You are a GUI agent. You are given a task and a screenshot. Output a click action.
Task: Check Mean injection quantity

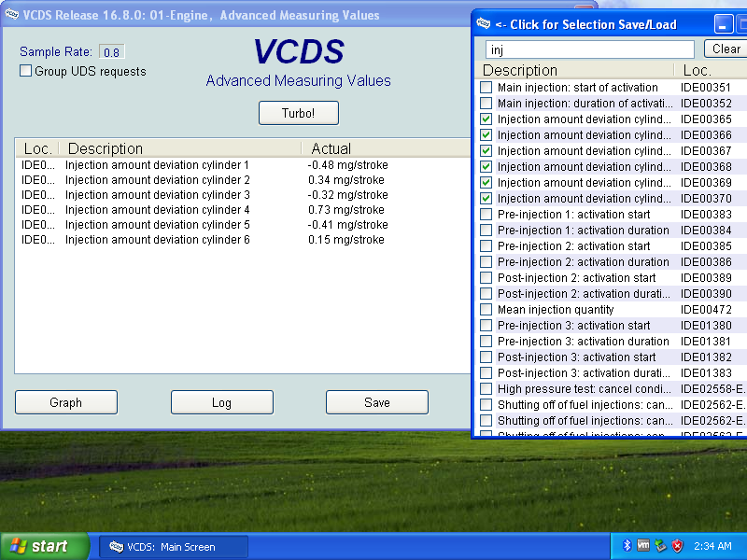point(486,310)
